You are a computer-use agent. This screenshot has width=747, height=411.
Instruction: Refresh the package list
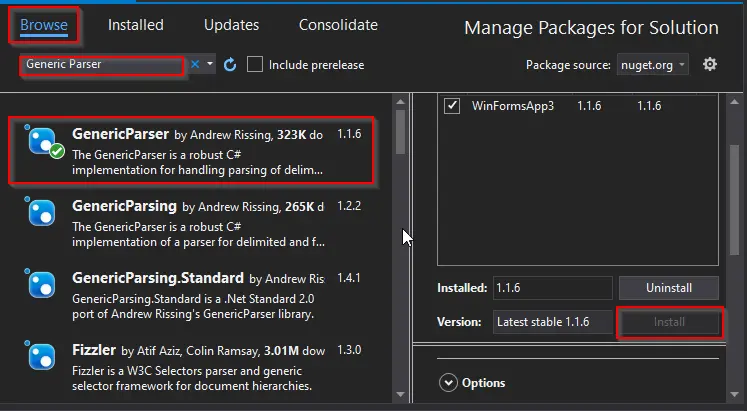[x=230, y=65]
